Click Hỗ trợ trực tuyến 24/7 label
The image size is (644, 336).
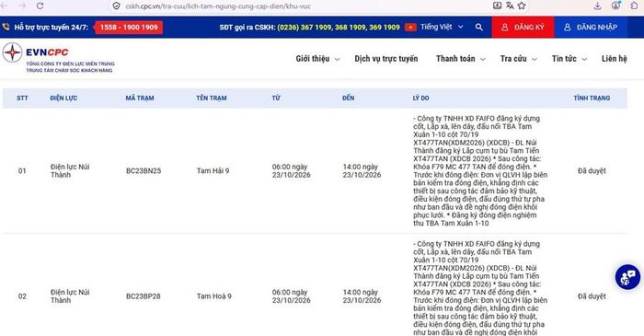(51, 27)
